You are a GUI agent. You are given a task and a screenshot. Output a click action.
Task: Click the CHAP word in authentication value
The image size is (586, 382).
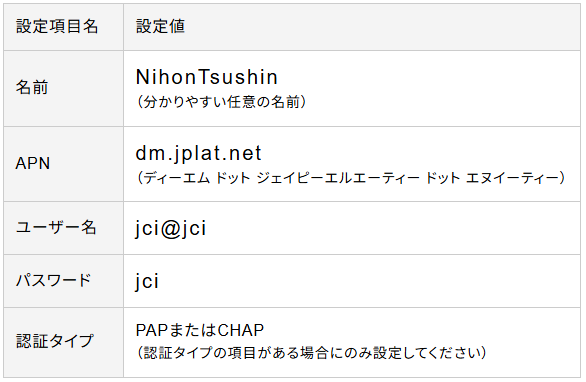241,330
